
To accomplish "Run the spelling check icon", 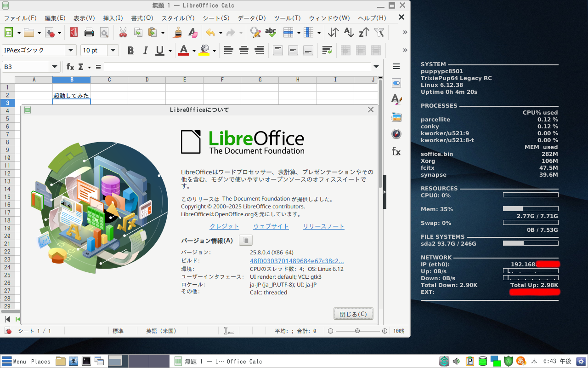I will click(x=271, y=32).
